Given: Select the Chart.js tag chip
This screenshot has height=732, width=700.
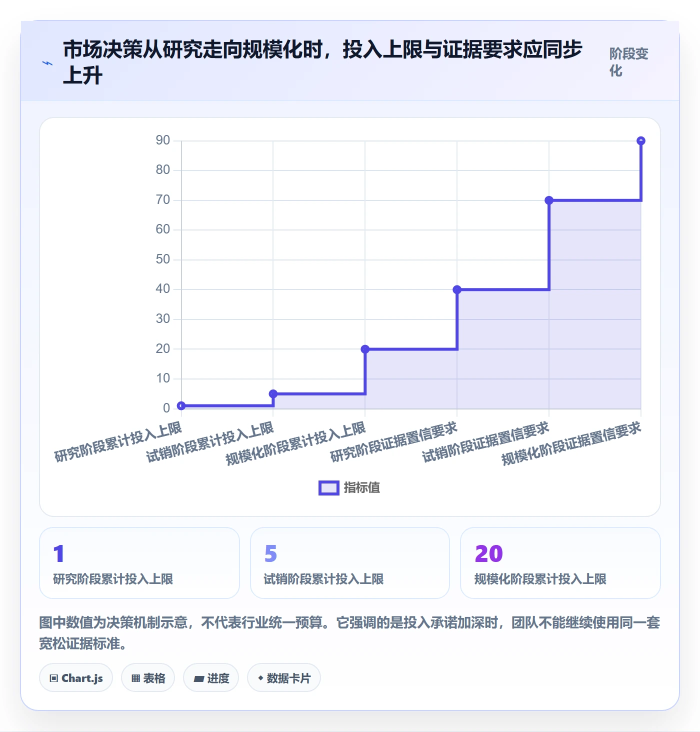Looking at the screenshot, I should point(76,678).
